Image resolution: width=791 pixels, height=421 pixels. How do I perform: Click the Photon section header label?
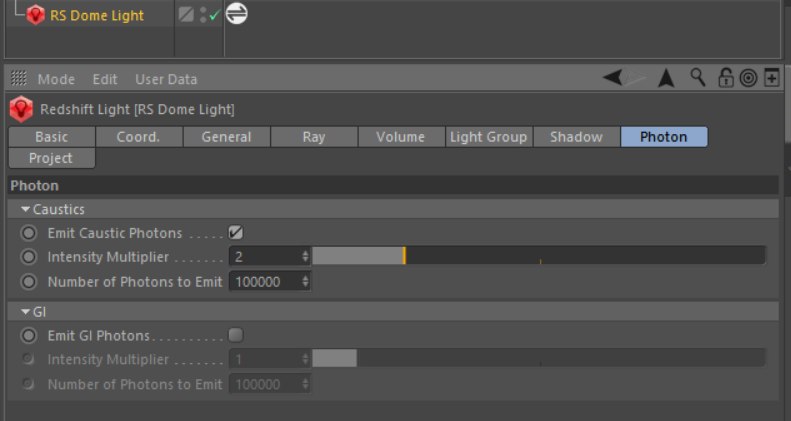(x=34, y=186)
